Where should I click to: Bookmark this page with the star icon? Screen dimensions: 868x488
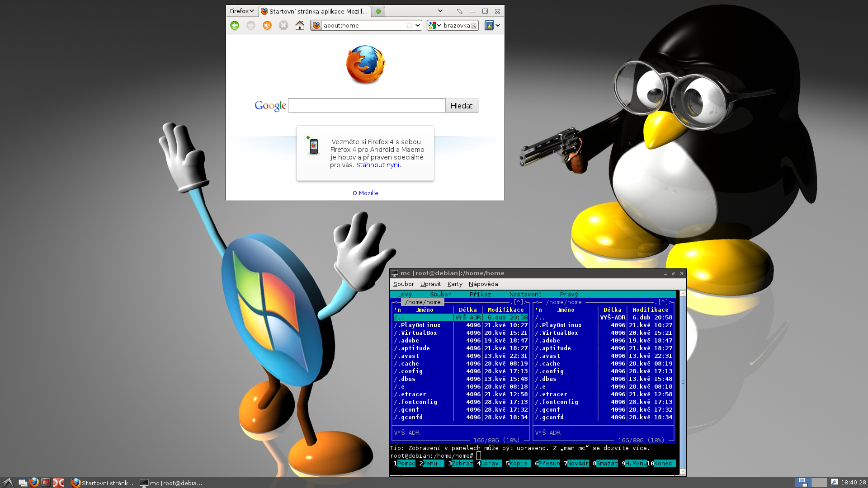[x=409, y=25]
